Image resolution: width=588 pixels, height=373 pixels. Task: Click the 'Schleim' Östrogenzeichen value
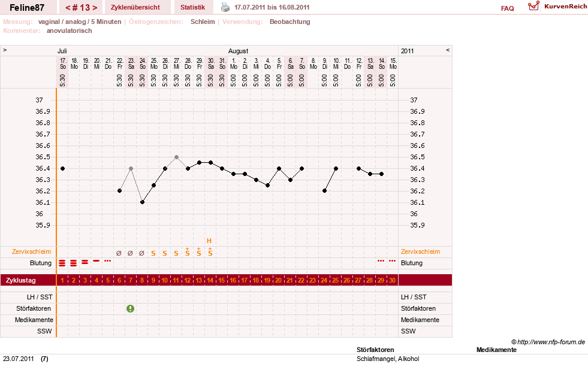[203, 22]
